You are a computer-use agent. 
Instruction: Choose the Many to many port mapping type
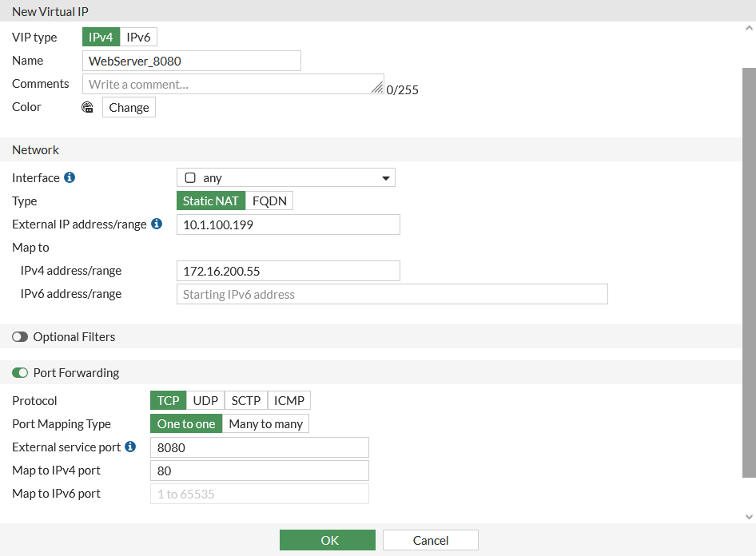pos(265,423)
